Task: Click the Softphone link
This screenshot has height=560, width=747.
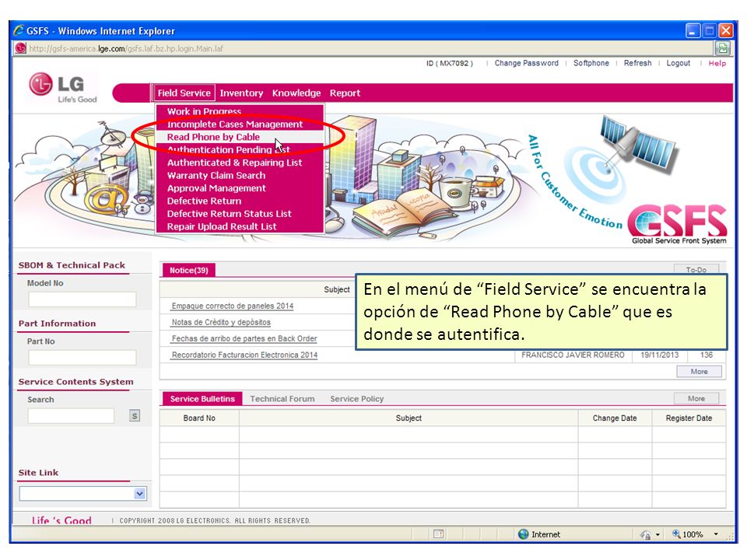Action: (591, 63)
